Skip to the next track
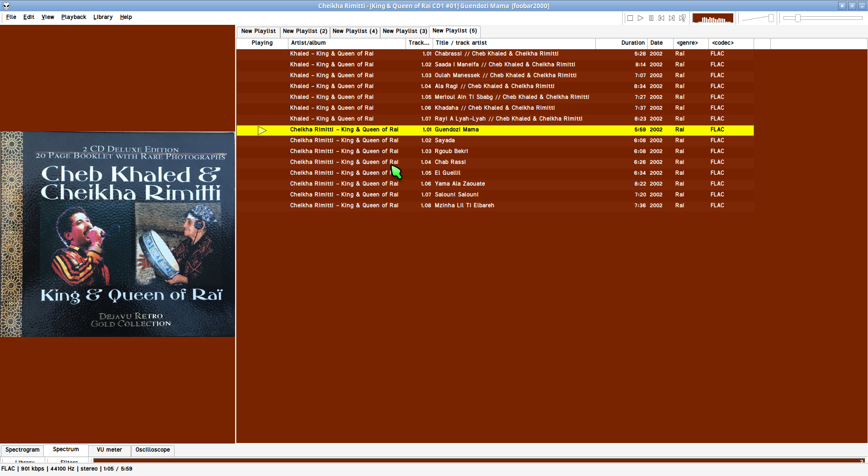Image resolution: width=868 pixels, height=476 pixels. [672, 18]
